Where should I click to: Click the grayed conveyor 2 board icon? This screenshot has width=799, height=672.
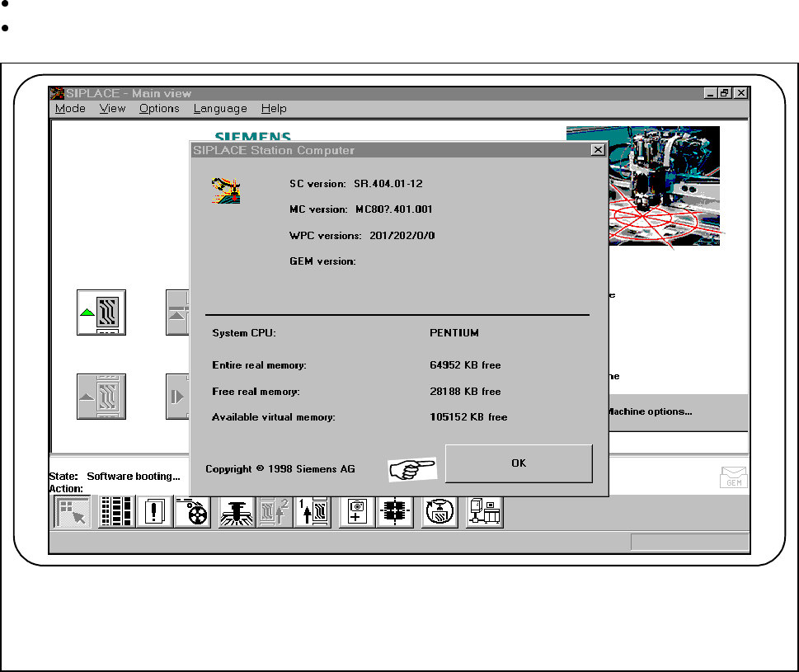[x=274, y=511]
